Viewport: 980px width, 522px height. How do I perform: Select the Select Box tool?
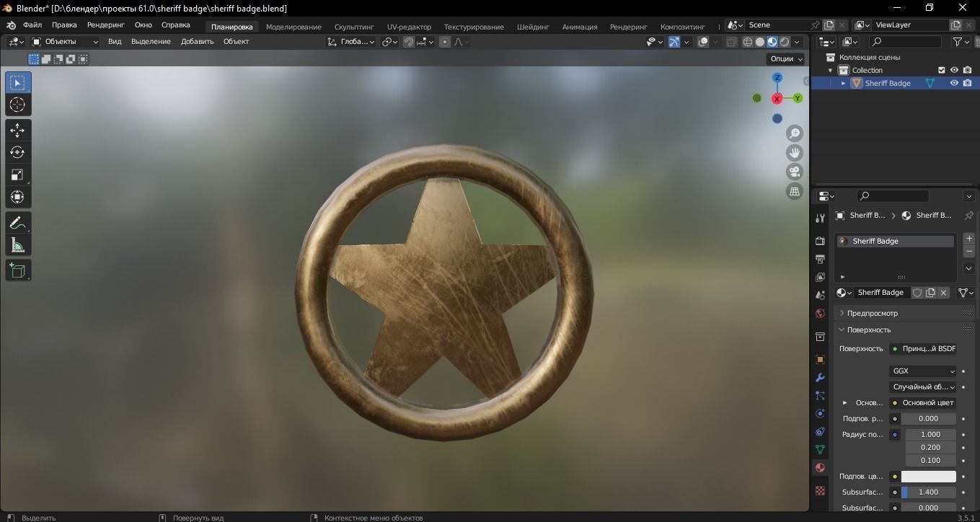(18, 83)
